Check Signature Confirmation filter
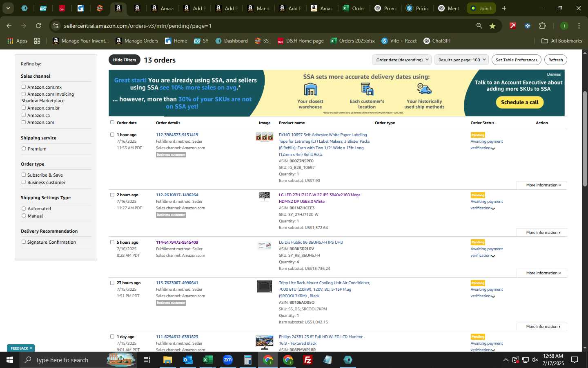Image resolution: width=588 pixels, height=368 pixels. pyautogui.click(x=24, y=242)
